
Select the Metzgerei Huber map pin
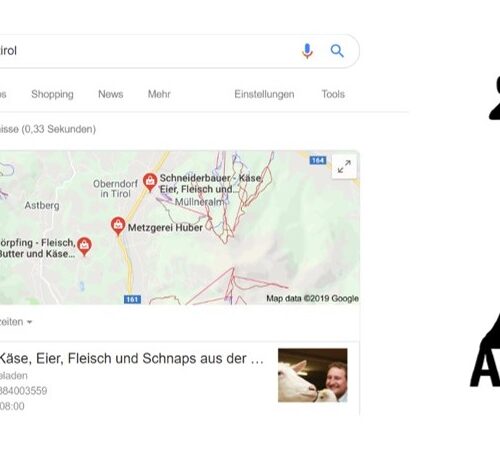tap(118, 226)
